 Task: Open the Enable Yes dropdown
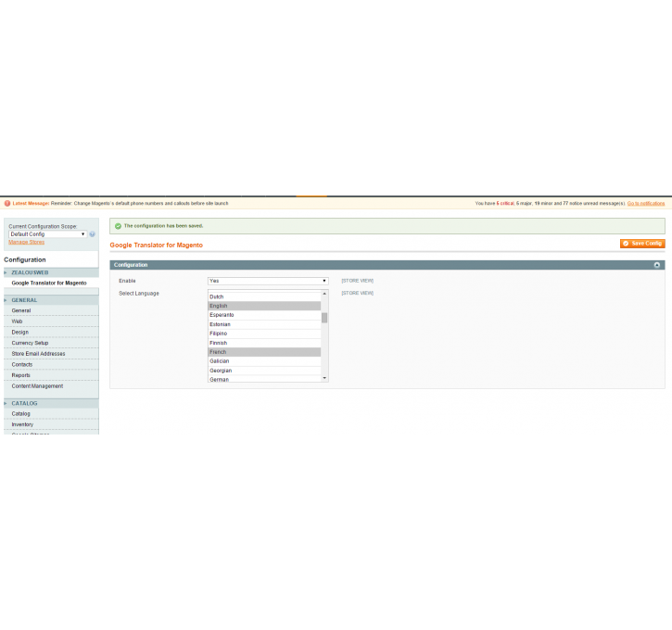pyautogui.click(x=268, y=281)
